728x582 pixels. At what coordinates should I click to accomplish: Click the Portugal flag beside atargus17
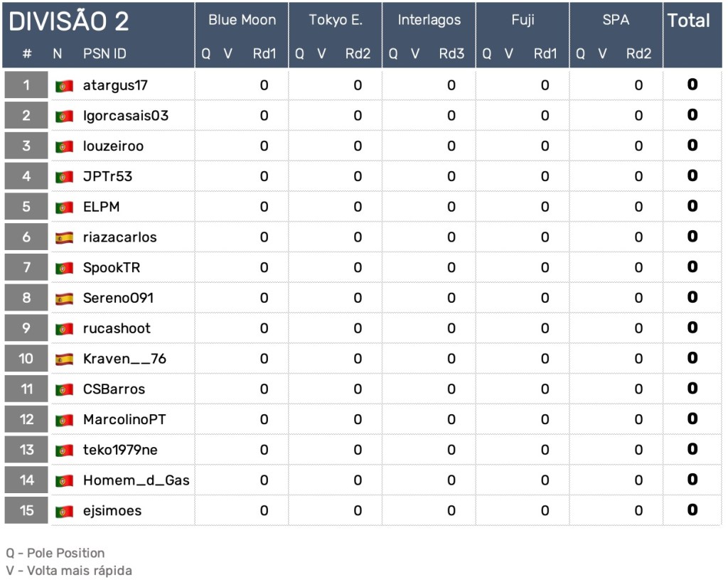tap(64, 86)
